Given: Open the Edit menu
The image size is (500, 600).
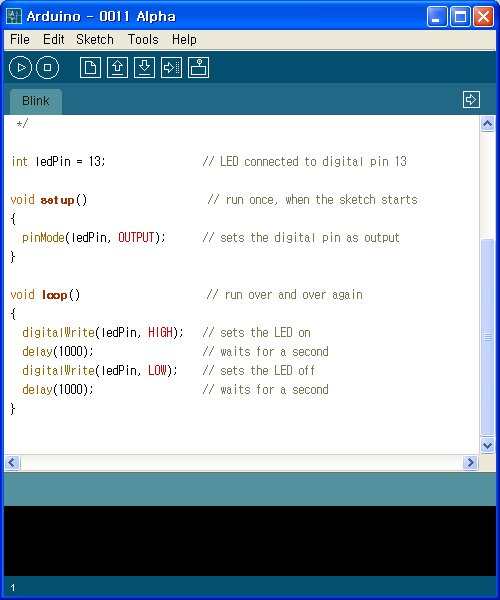Looking at the screenshot, I should 54,39.
